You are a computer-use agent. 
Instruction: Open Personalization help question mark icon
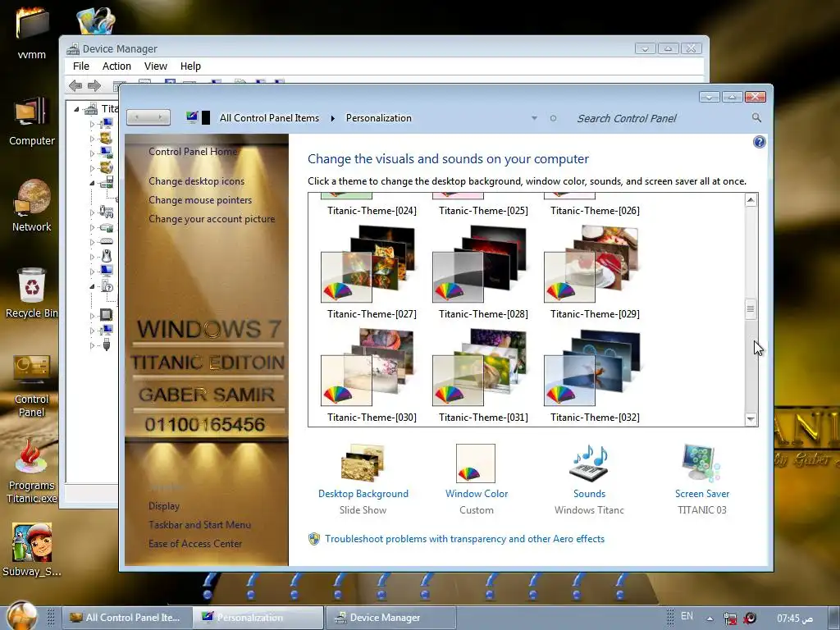click(759, 142)
